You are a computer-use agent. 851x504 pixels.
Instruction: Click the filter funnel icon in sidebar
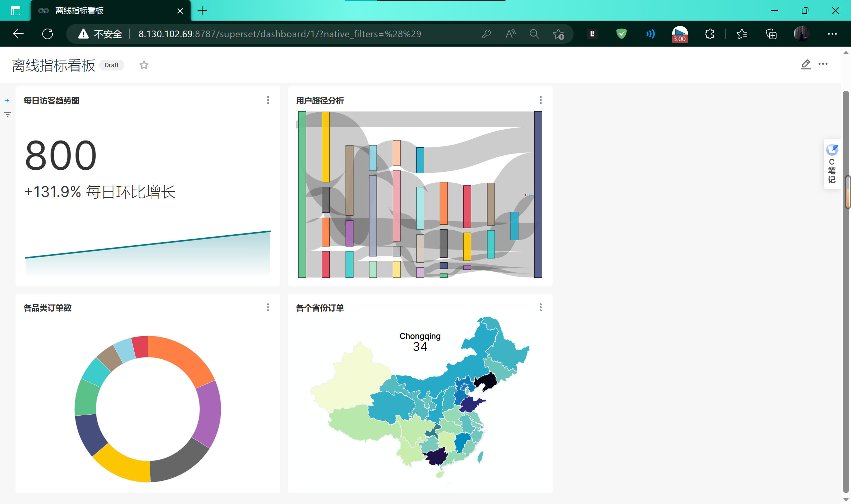click(x=7, y=114)
